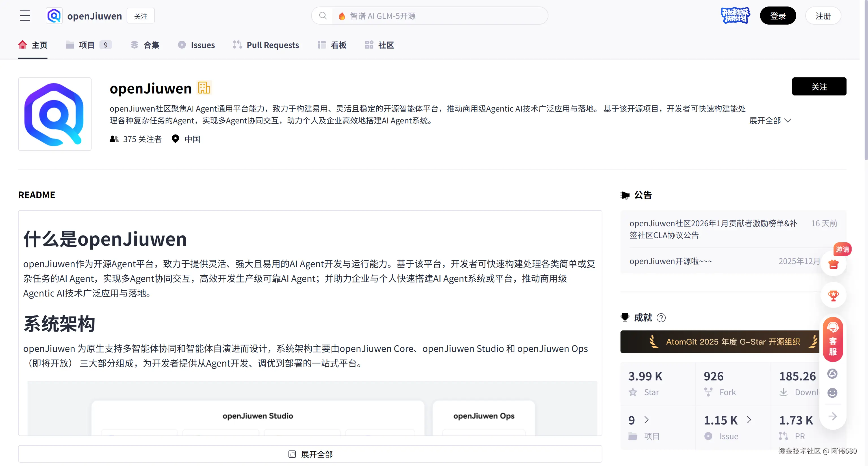Open the customer service 客服 button
This screenshot has height=466, width=868.
click(x=833, y=340)
